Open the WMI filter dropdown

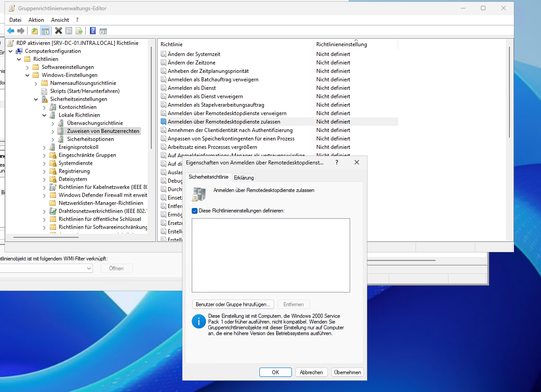89,268
